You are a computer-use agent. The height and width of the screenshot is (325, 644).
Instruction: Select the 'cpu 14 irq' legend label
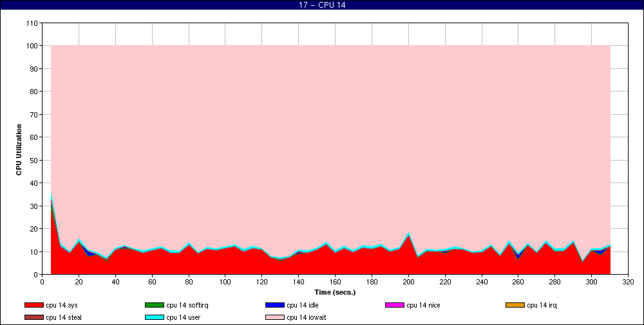click(542, 305)
